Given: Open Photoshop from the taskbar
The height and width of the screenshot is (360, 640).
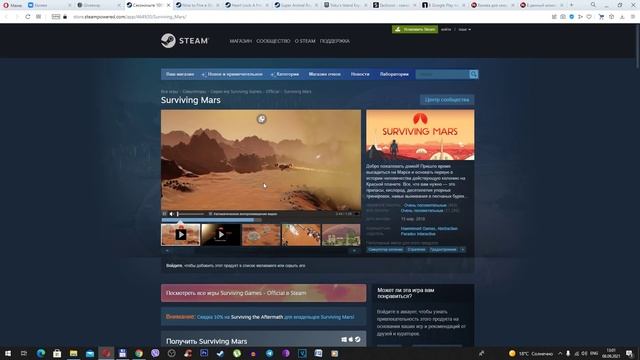Looking at the screenshot, I should pos(204,353).
